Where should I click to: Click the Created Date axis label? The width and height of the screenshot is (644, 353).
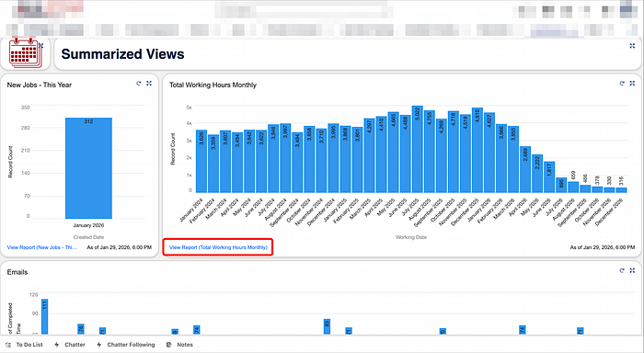(88, 237)
